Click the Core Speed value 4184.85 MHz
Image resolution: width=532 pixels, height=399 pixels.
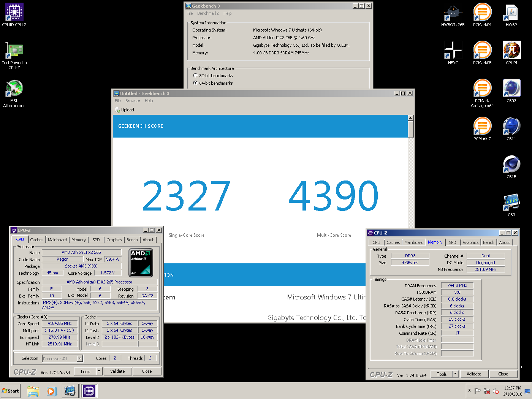pyautogui.click(x=60, y=323)
